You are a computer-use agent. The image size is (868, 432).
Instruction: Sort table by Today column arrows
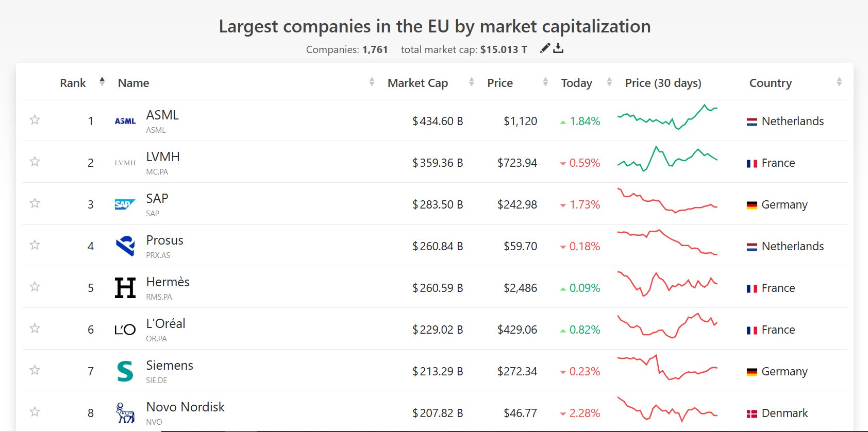tap(609, 82)
